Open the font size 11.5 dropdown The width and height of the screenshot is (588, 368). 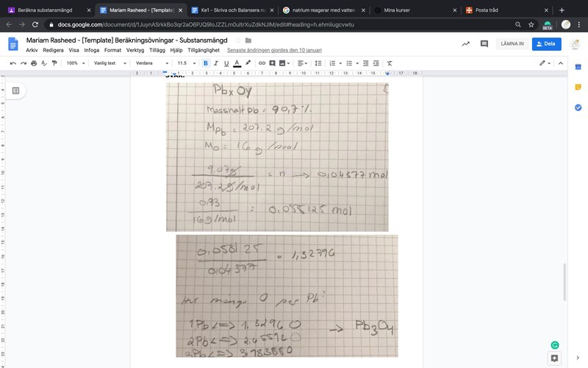point(186,63)
